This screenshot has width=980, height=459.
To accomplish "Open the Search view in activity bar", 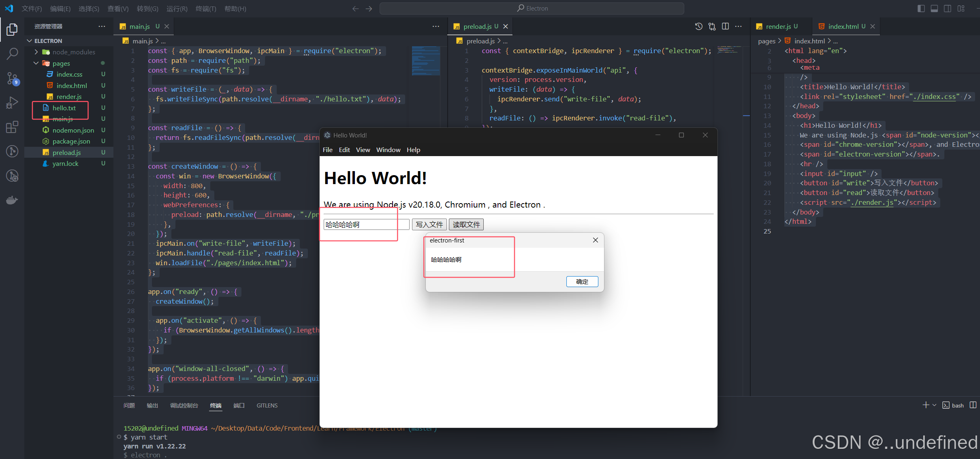I will pyautogui.click(x=12, y=54).
